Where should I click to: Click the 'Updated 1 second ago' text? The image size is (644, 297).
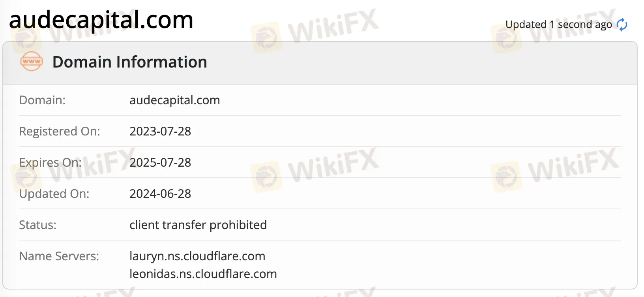click(x=558, y=24)
